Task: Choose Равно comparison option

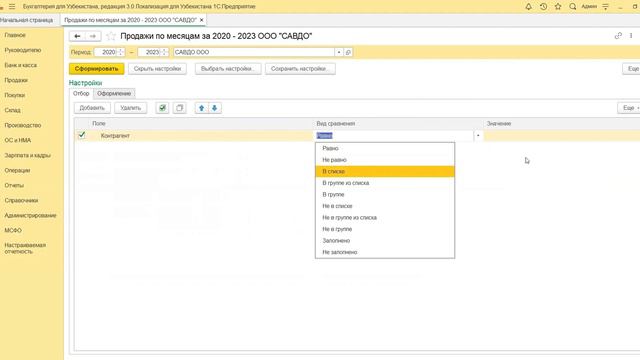Action: [385, 148]
